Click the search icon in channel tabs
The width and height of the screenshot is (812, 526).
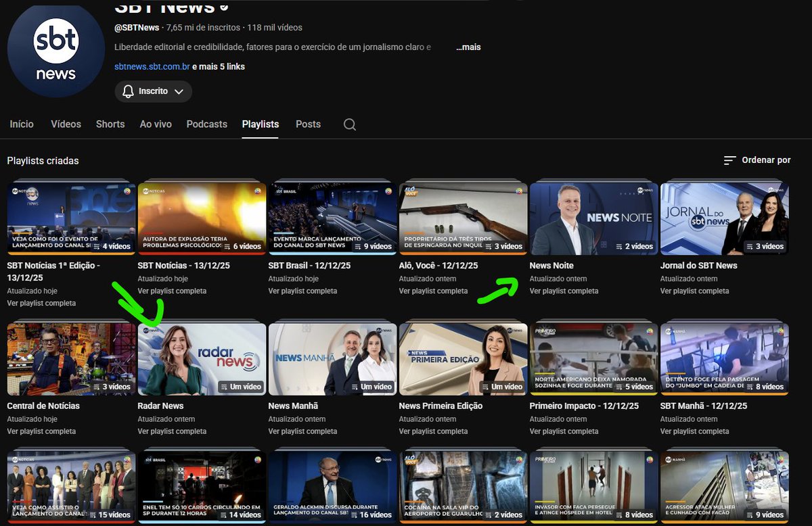349,124
